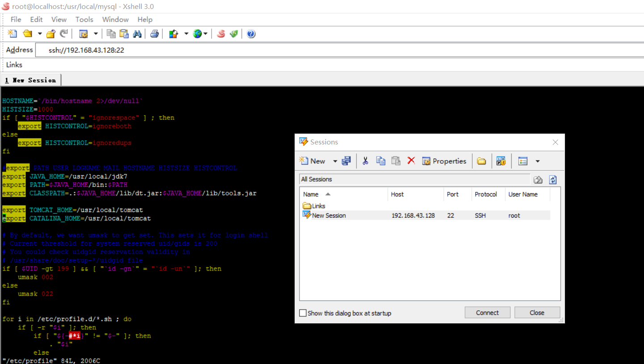644x364 pixels.
Task: Sort sessions by Host column header
Action: (416, 194)
